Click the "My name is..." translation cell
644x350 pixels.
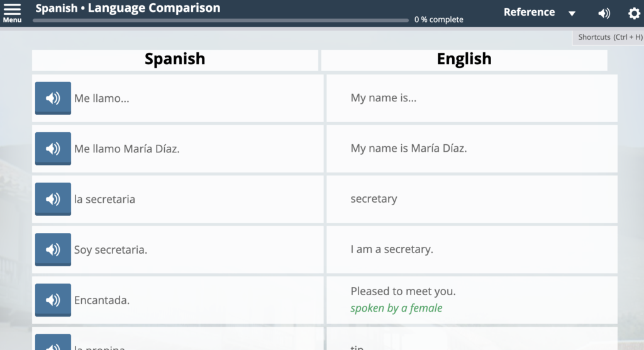pos(384,98)
